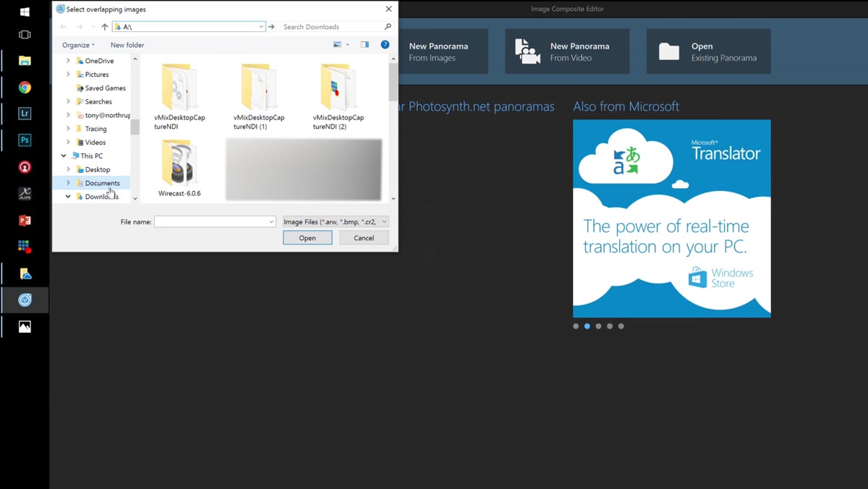Screen dimensions: 868x489
Task: Click the navigation tree scrollbar thumb
Action: 135,127
